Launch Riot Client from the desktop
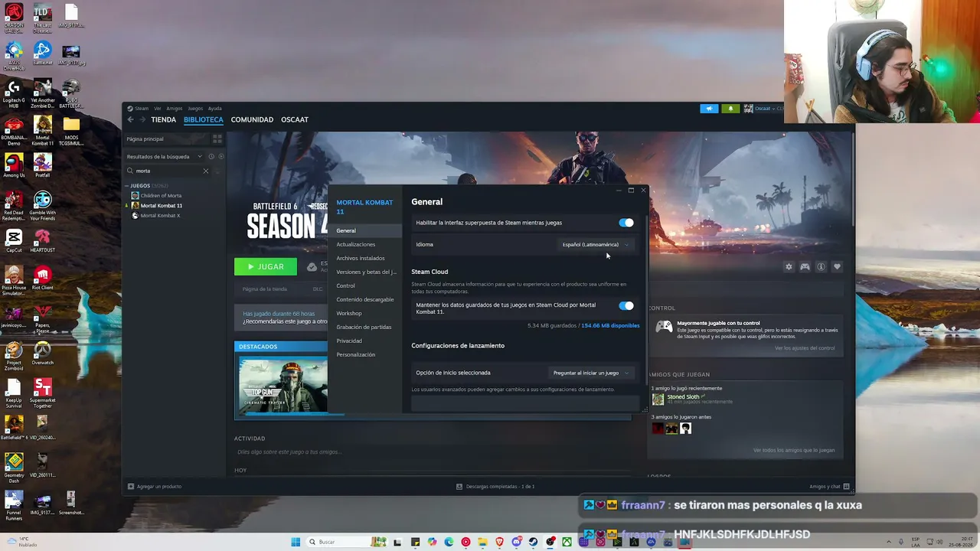Viewport: 980px width, 551px height. 42,278
